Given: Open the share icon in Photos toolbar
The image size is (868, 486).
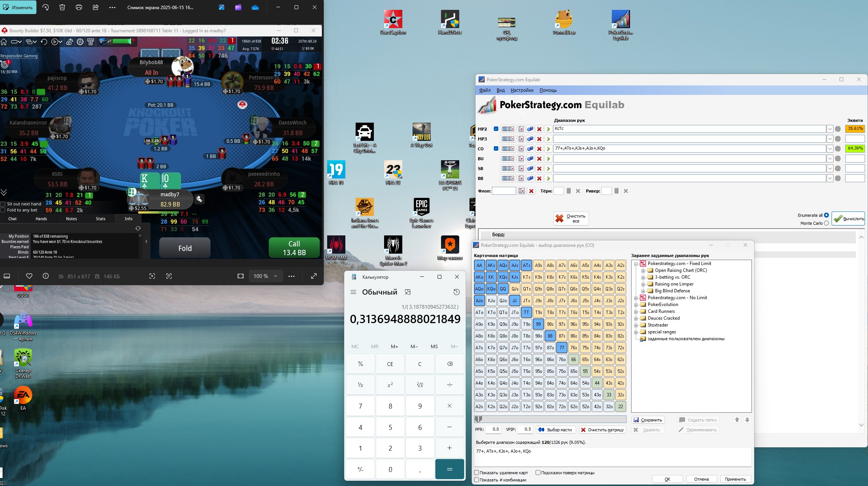Looking at the screenshot, I should pyautogui.click(x=96, y=7).
